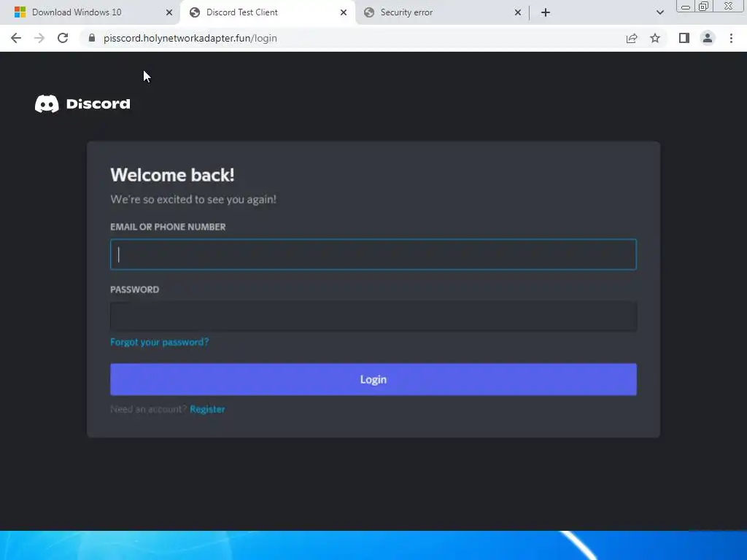Close the Discord Test Client tab

pyautogui.click(x=344, y=12)
